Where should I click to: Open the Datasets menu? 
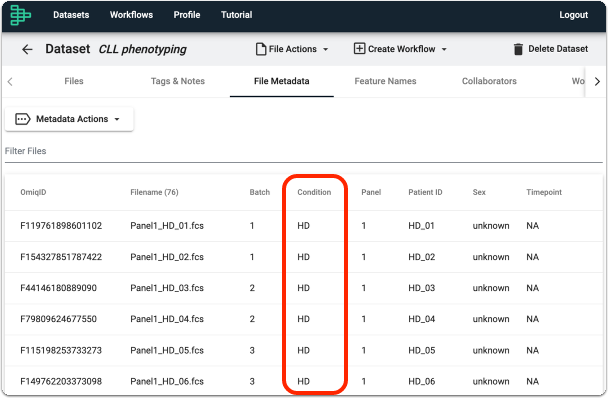71,15
